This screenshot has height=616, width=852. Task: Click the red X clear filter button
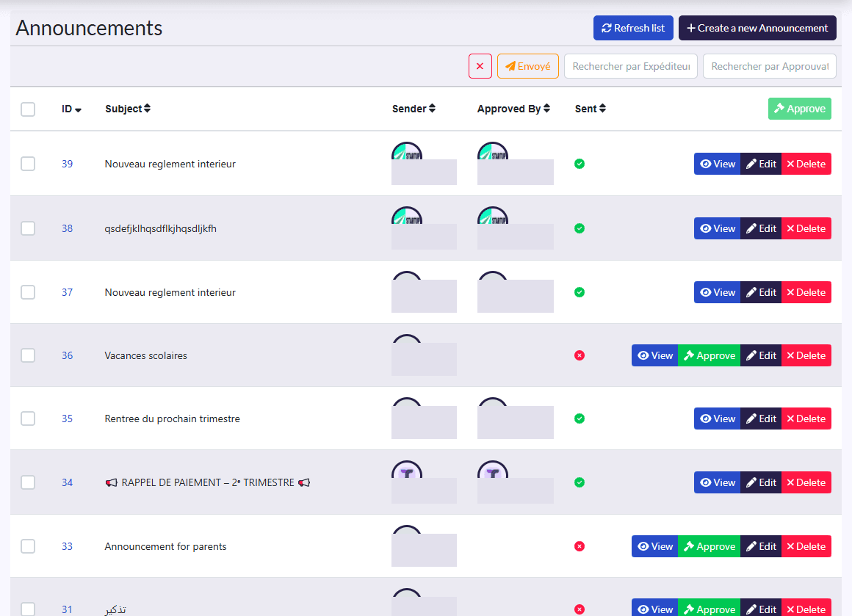click(480, 66)
